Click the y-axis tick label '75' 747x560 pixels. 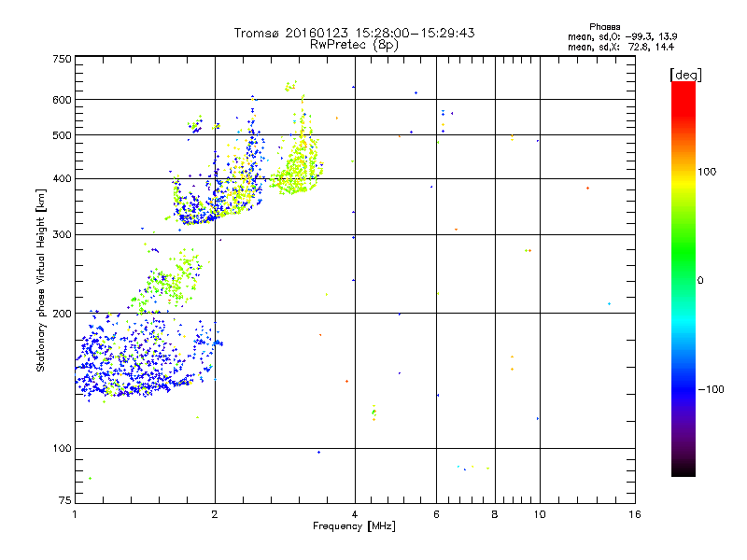(x=65, y=500)
